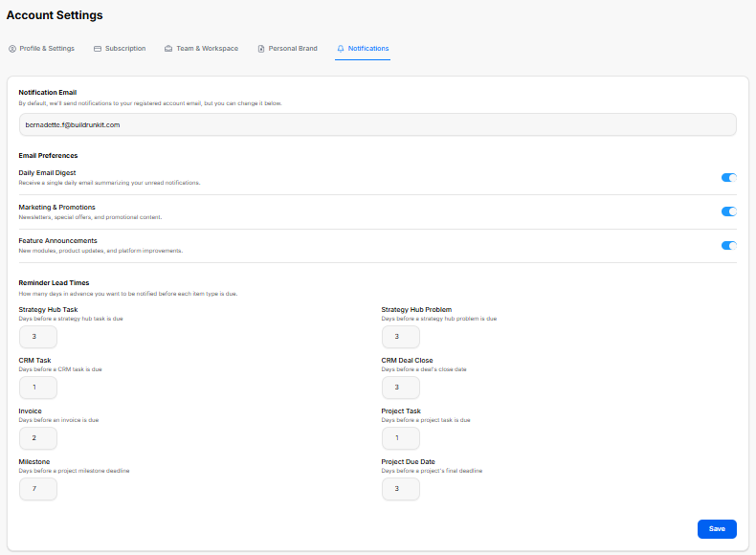756x555 pixels.
Task: Click 'Days before a project milestone deadline' text
Action: 75,471
